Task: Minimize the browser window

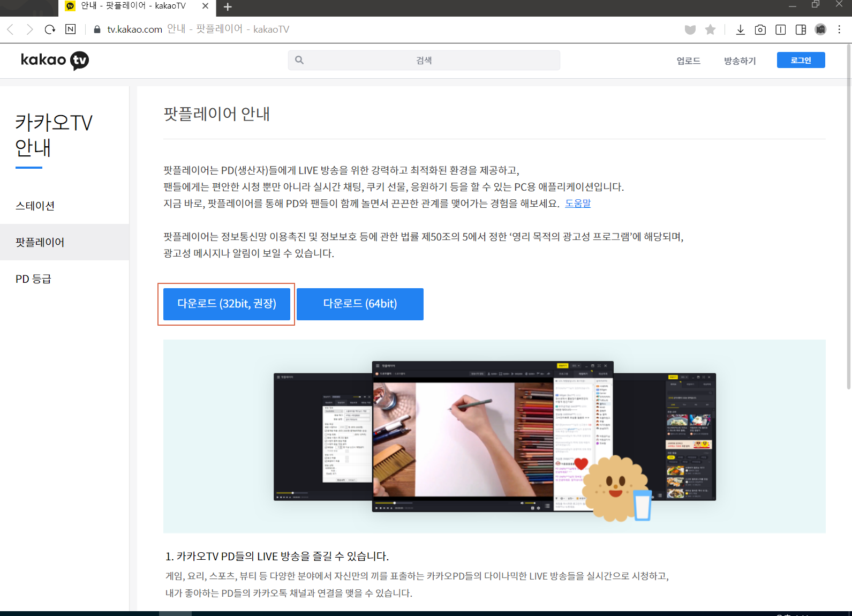Action: pos(793,6)
